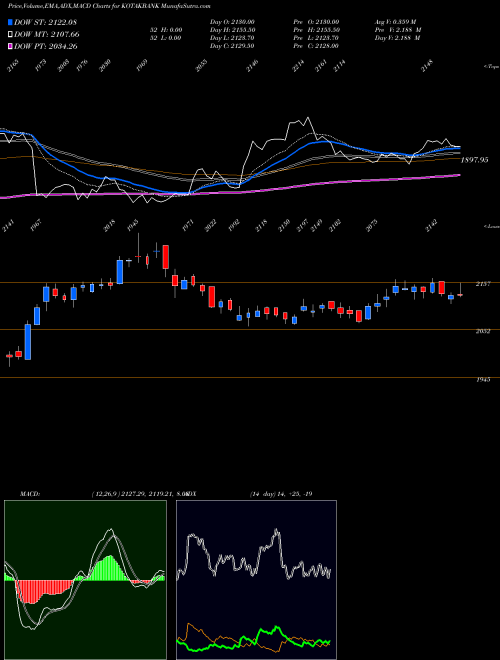Click the 'MACD:' indicator heading
The image size is (500, 660).
pos(30,494)
